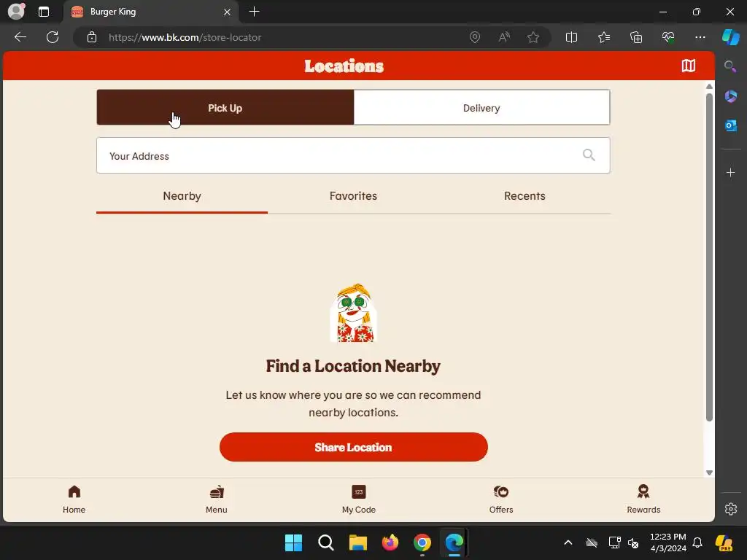Screen dimensions: 747x560
Task: Refresh the page
Action: 53,37
